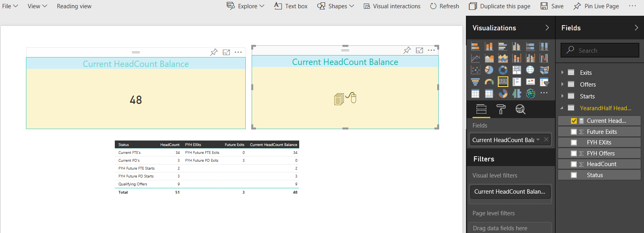Select the slicer visualization

click(x=544, y=82)
